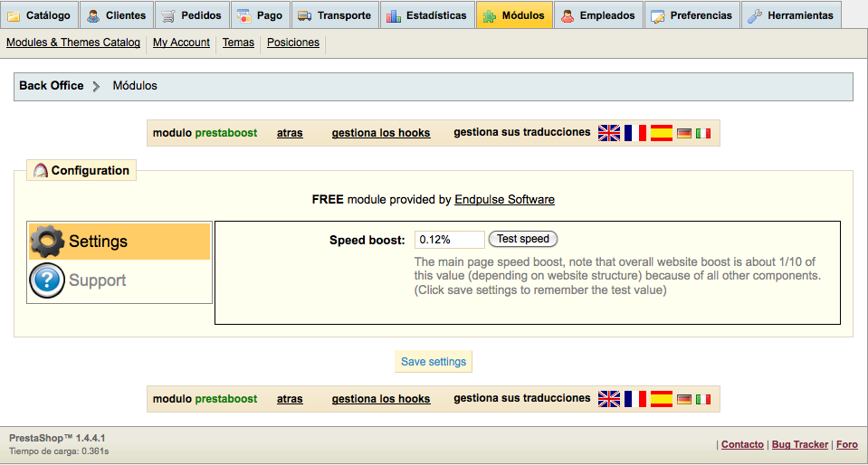Click the Catálogo folder icon
Viewport: 868px width, 465px height.
(14, 16)
